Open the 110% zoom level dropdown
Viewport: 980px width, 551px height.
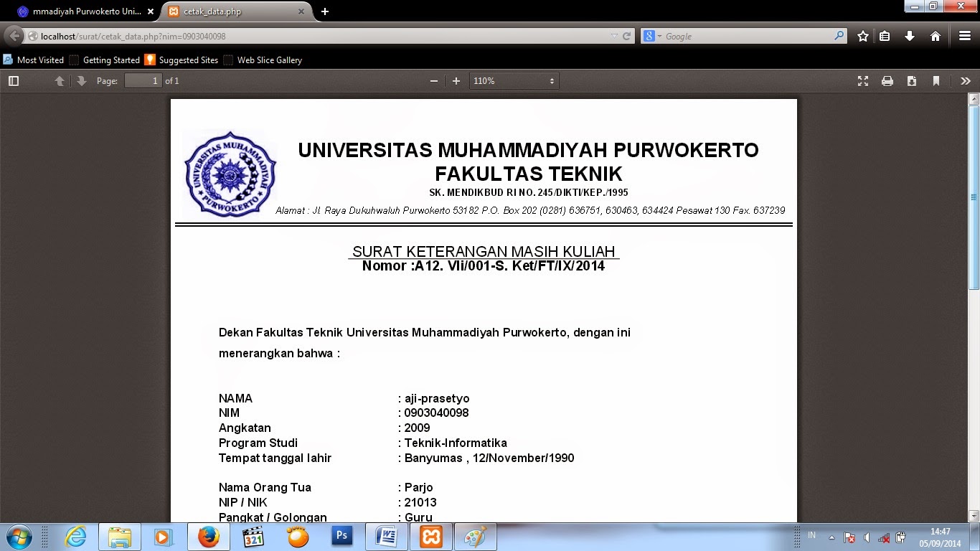point(514,81)
